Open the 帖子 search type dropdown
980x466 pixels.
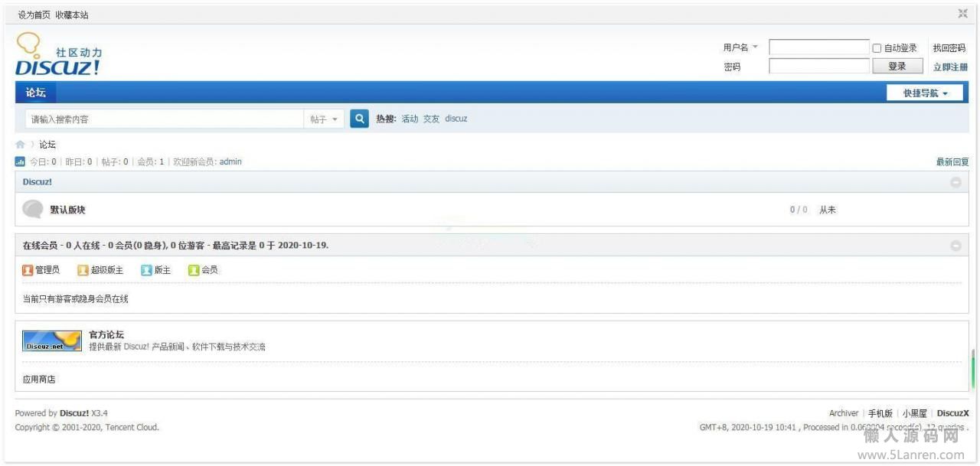(x=324, y=119)
